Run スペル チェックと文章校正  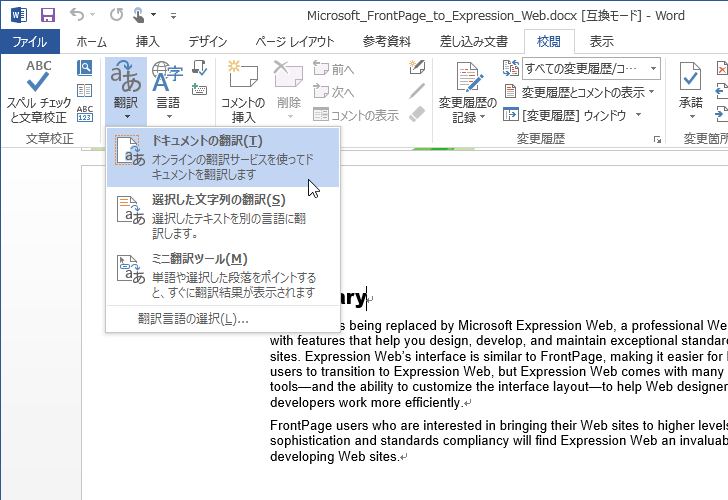(39, 91)
